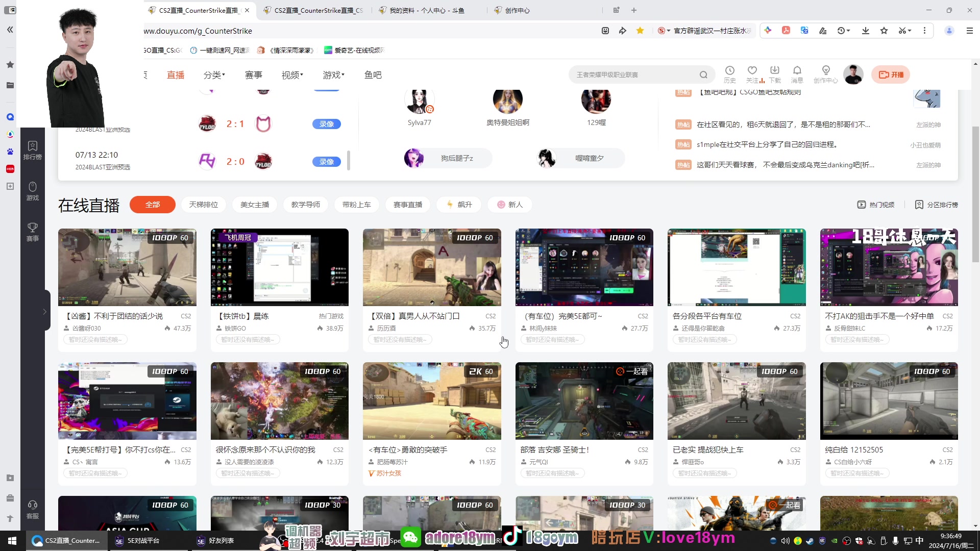Open the 客服 customer service icon
The width and height of the screenshot is (980, 551).
click(33, 510)
